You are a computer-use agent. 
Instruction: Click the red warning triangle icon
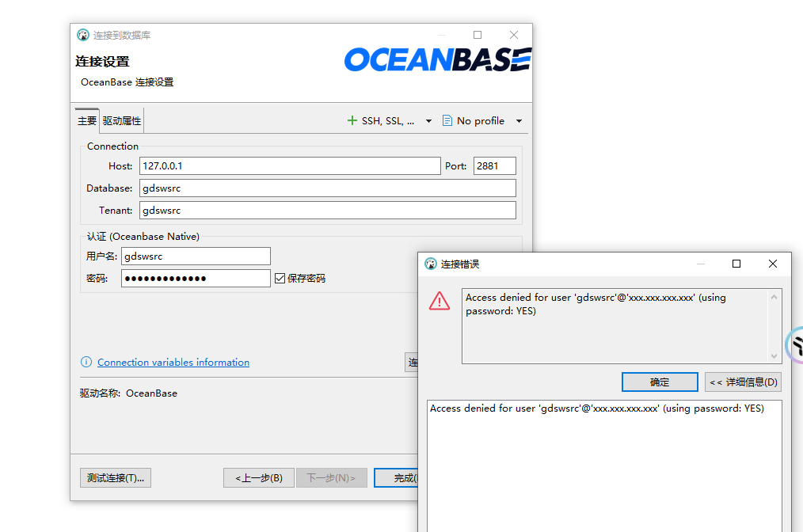(440, 301)
